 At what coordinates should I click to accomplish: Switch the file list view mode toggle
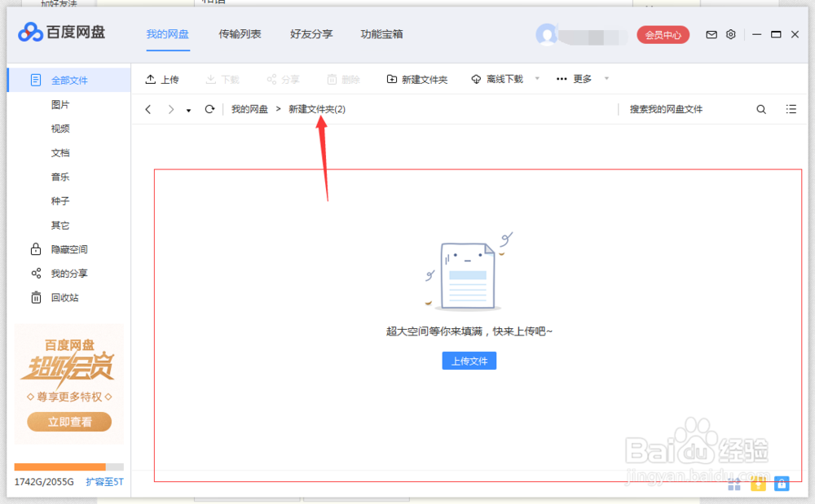(791, 108)
